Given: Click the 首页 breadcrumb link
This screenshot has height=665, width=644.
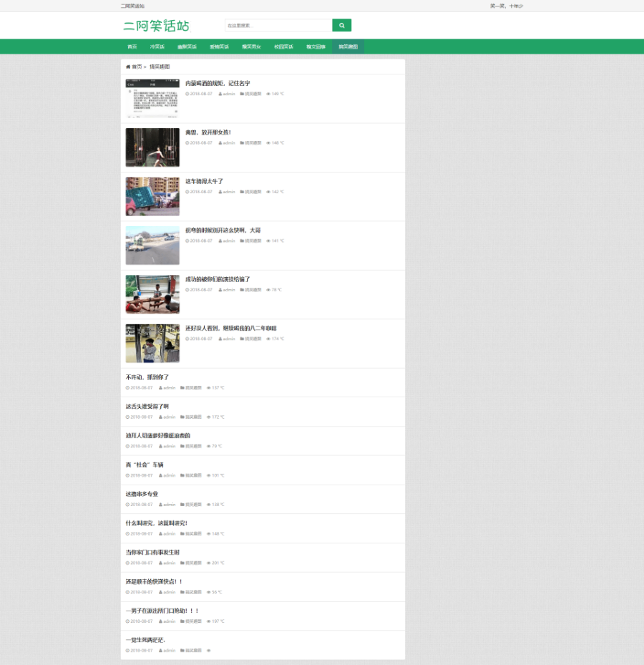Looking at the screenshot, I should coord(137,67).
